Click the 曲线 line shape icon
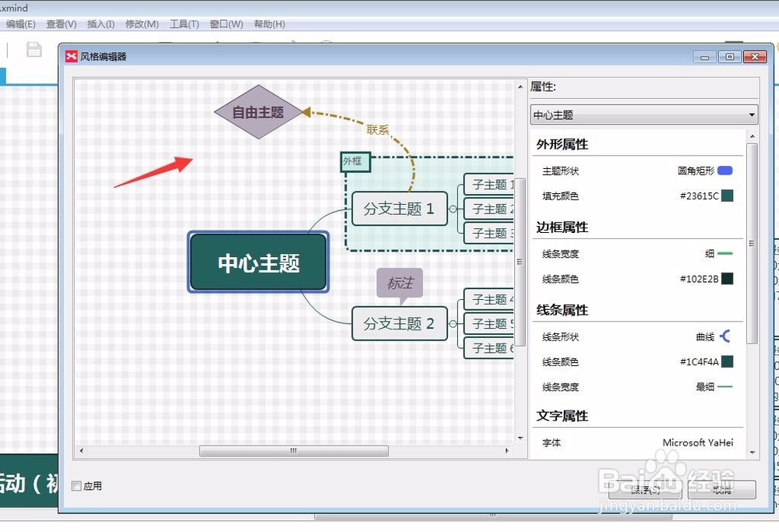The image size is (779, 532). click(x=723, y=336)
